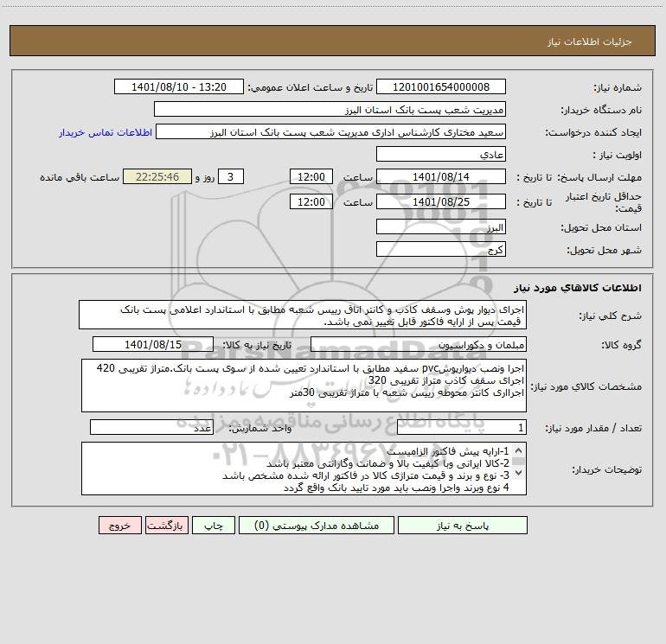Click buyer note line 3- نوع و برند
666x644 pixels.
pyautogui.click(x=366, y=476)
